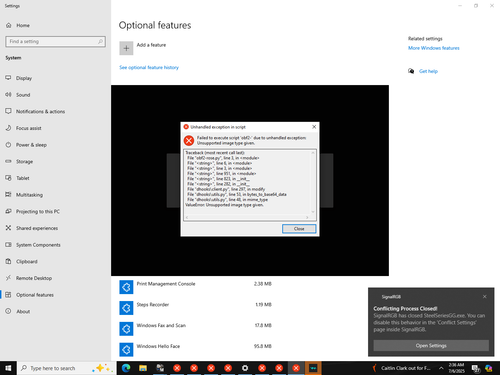The height and width of the screenshot is (375, 500).
Task: Click the traceback horizontal scrollbar
Action: click(247, 217)
